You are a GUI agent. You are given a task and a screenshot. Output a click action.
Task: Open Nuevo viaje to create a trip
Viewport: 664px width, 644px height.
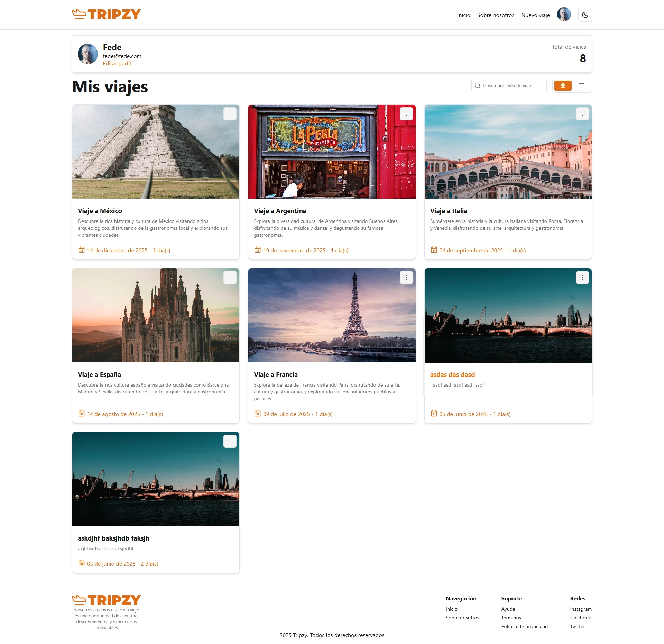(x=535, y=15)
